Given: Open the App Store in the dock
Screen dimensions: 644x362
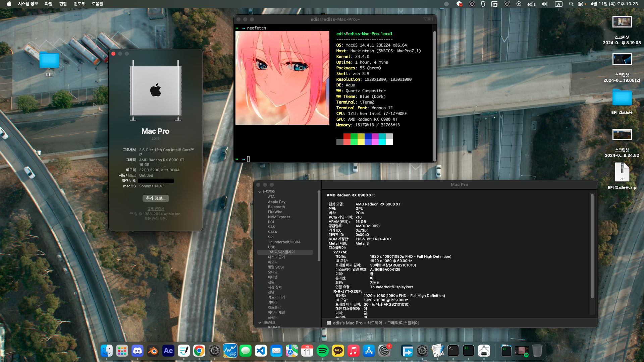Looking at the screenshot, I should click(x=369, y=351).
